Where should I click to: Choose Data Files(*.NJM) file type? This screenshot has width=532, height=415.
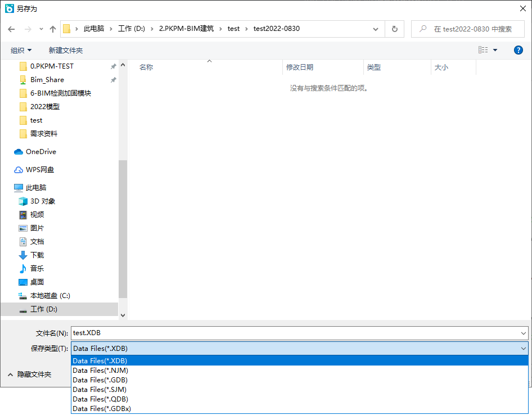coord(100,371)
